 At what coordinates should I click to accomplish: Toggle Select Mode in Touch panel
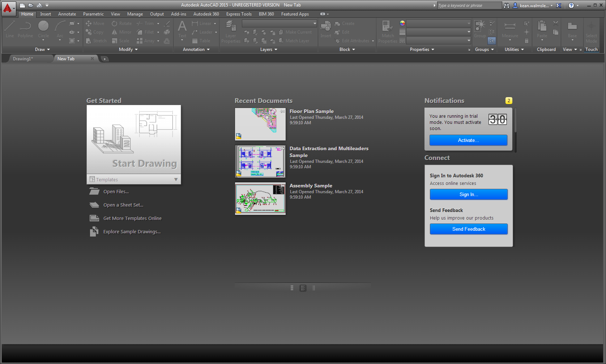591,32
